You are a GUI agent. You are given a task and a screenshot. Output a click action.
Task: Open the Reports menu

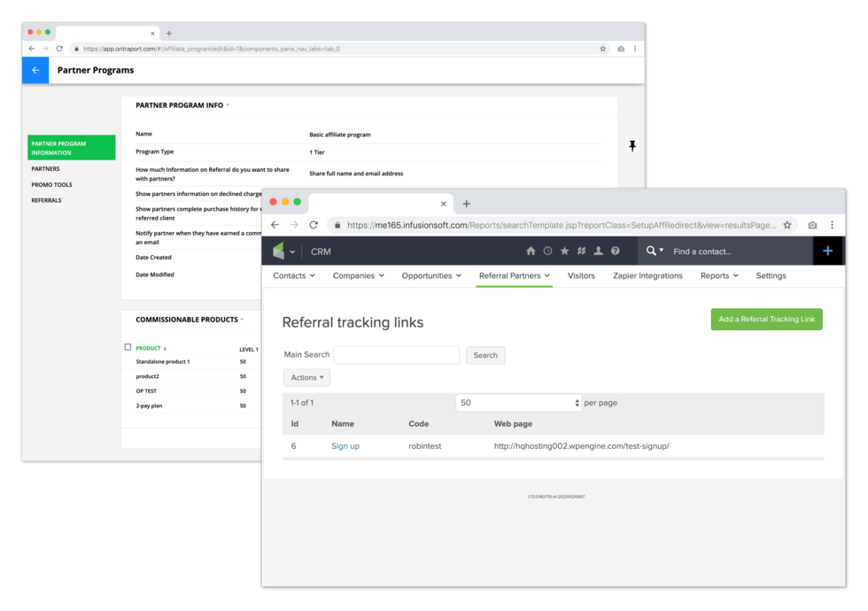pyautogui.click(x=718, y=275)
